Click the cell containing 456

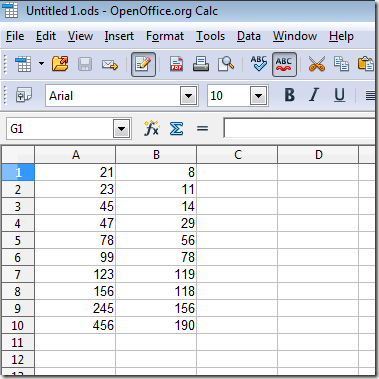(x=75, y=325)
